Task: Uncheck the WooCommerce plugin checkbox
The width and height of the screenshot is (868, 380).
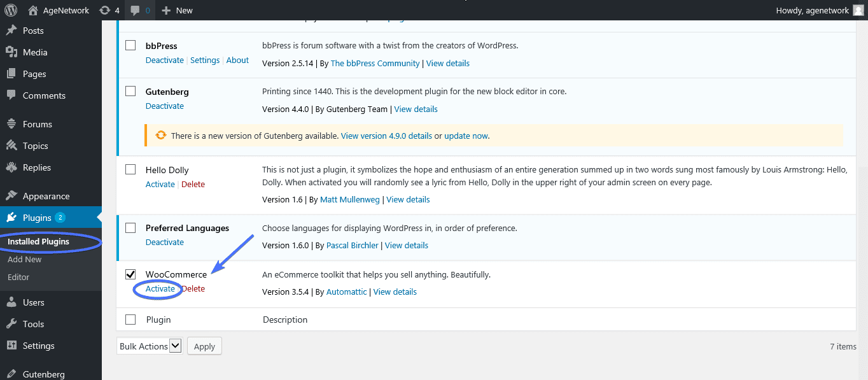Action: 130,274
